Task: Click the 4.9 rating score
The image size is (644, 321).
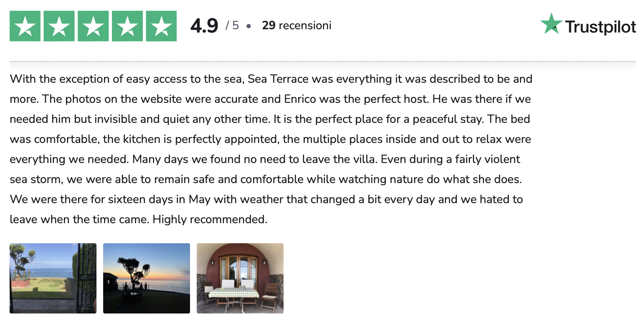Action: 204,26
